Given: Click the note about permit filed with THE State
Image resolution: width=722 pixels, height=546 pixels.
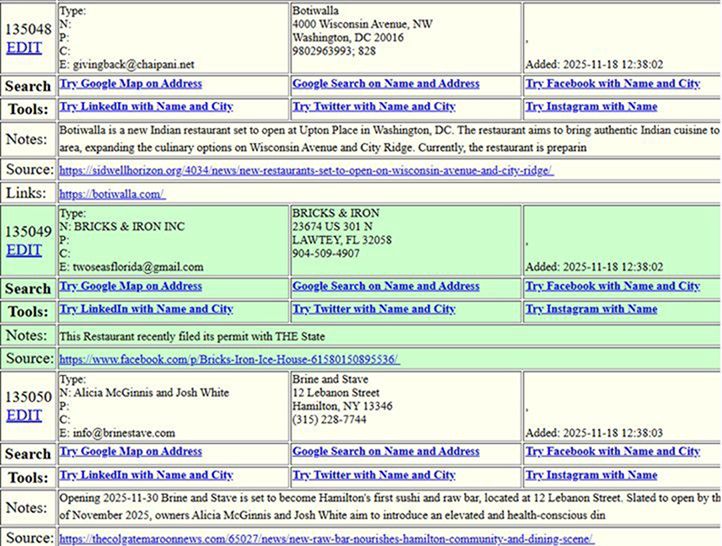Looking at the screenshot, I should point(192,337).
